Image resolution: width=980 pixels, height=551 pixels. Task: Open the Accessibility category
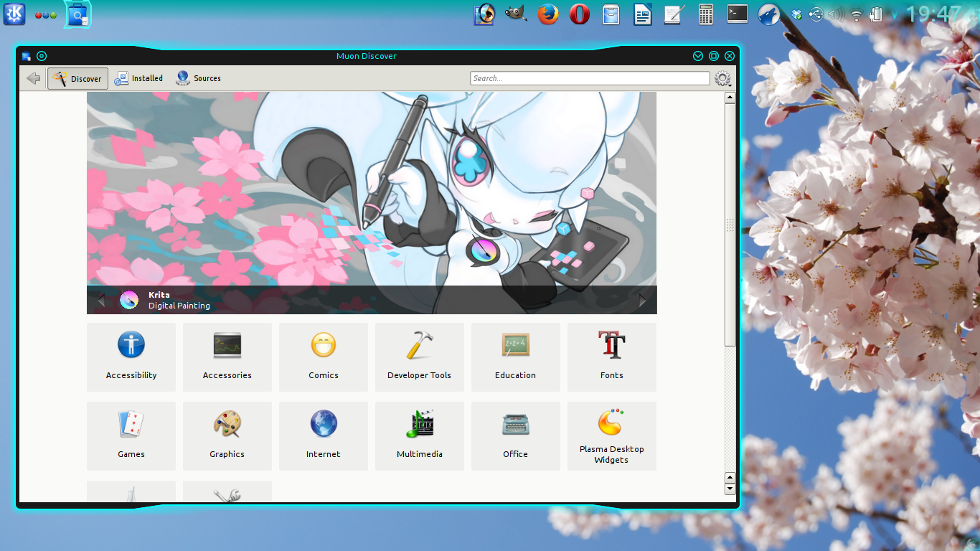click(x=131, y=357)
